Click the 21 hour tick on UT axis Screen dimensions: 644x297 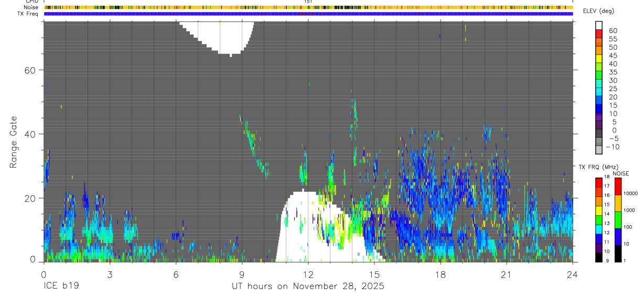(x=506, y=274)
